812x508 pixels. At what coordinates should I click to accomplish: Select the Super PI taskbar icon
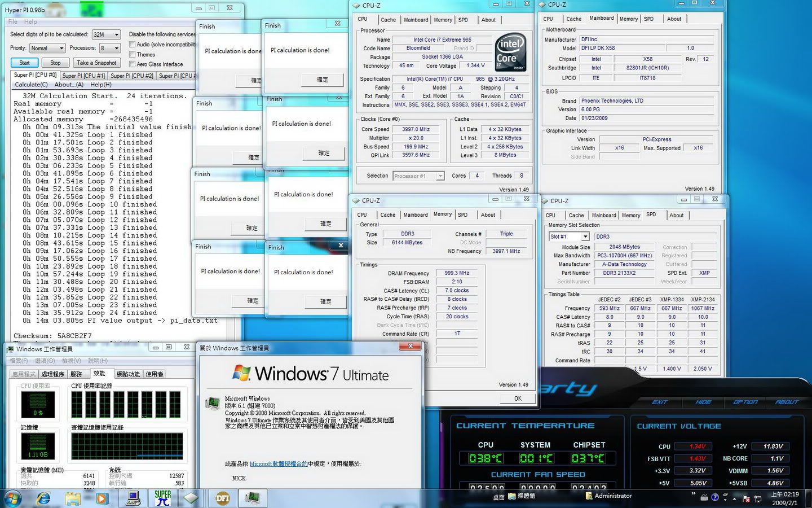(162, 498)
